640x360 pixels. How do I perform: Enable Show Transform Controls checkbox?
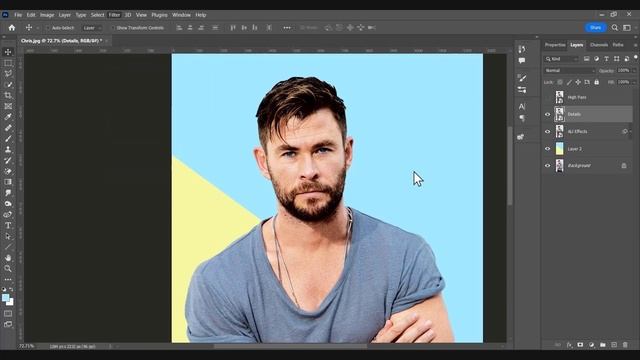tap(112, 28)
